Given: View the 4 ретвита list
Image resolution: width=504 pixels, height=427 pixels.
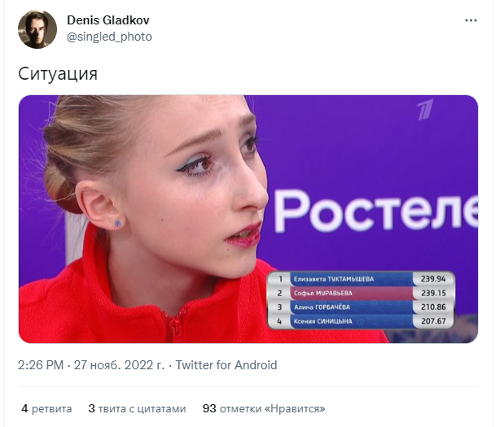Looking at the screenshot, I should pyautogui.click(x=46, y=408).
